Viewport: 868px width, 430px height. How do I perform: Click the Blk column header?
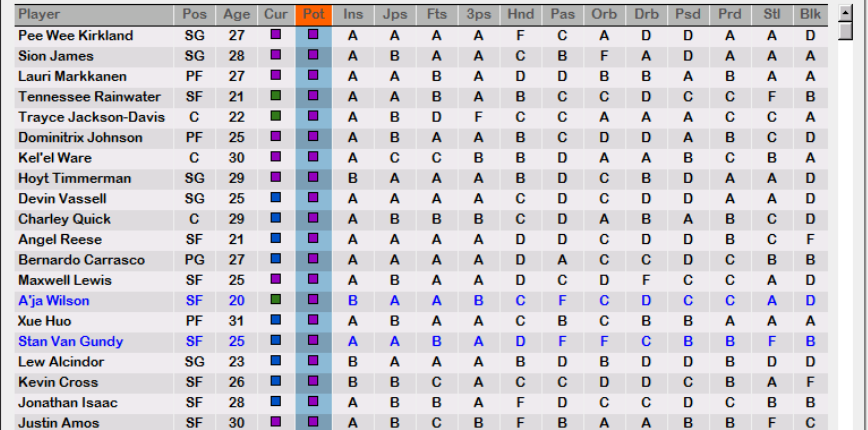pyautogui.click(x=810, y=15)
